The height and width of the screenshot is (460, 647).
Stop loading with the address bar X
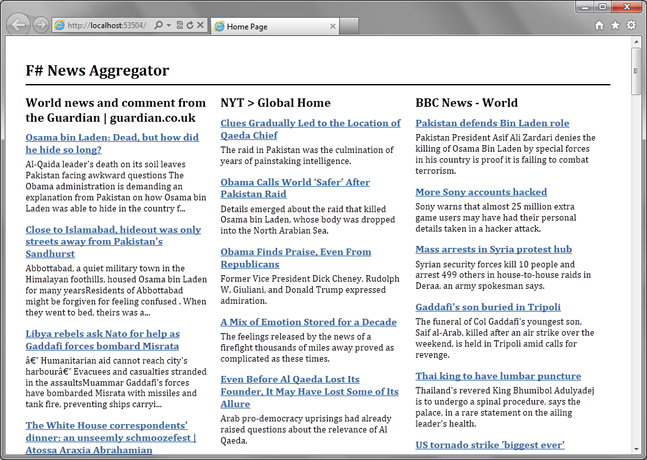tap(200, 25)
